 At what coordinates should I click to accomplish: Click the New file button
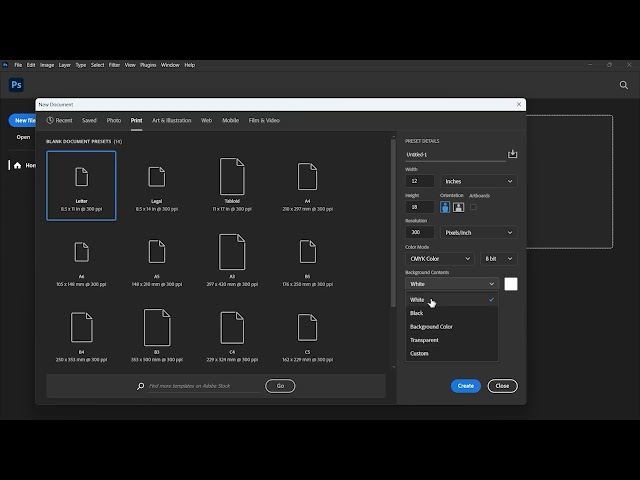coord(22,120)
